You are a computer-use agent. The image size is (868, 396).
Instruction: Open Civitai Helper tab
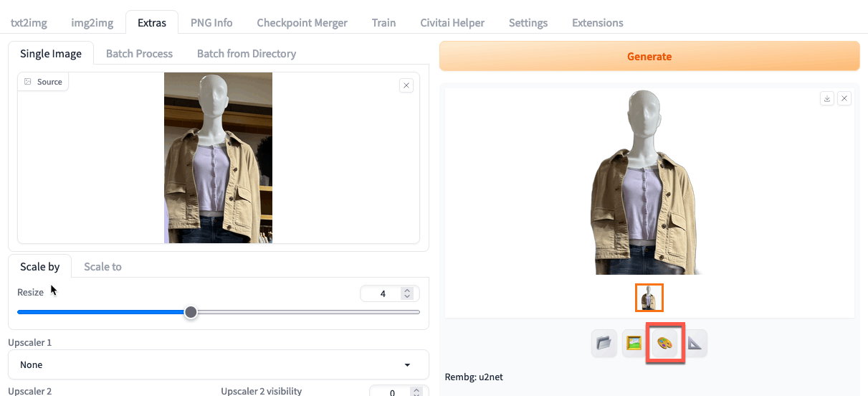pos(452,22)
